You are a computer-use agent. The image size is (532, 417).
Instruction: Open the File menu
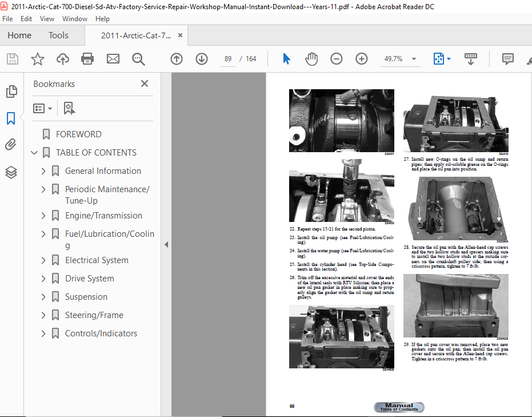pyautogui.click(x=7, y=19)
